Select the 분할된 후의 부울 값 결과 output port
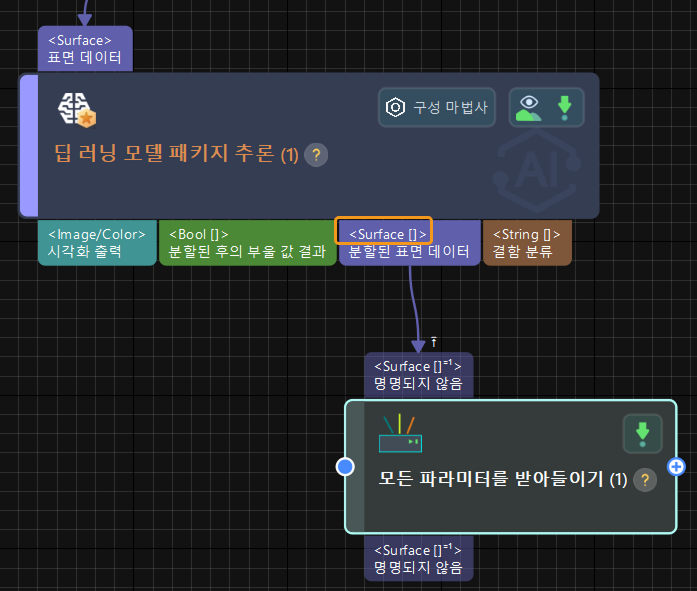The height and width of the screenshot is (591, 697). pos(248,243)
